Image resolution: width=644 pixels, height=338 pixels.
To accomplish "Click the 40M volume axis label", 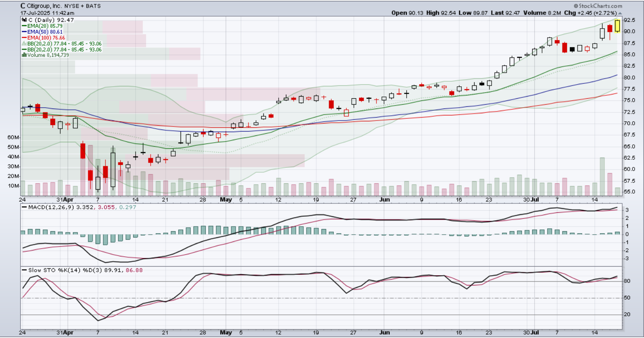I will point(13,157).
